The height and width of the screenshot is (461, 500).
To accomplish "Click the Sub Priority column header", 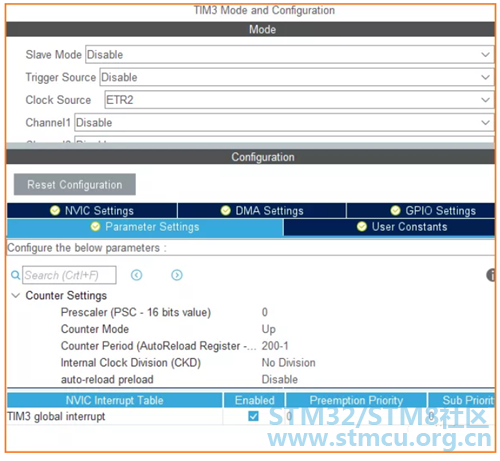I will 462,400.
